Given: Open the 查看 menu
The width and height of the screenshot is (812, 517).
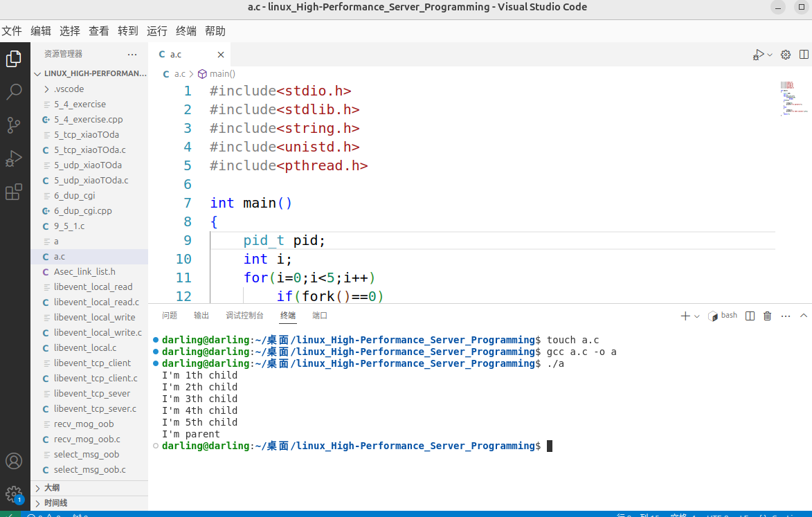Looking at the screenshot, I should pos(99,31).
